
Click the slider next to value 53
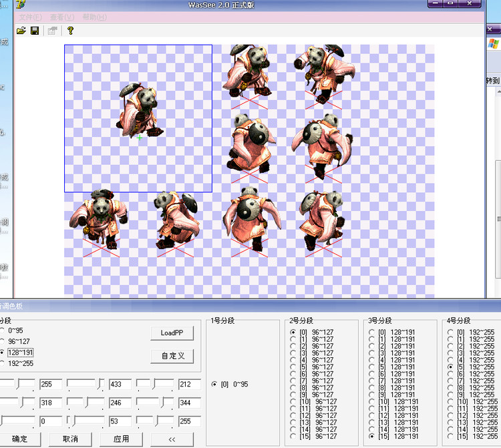click(x=86, y=421)
